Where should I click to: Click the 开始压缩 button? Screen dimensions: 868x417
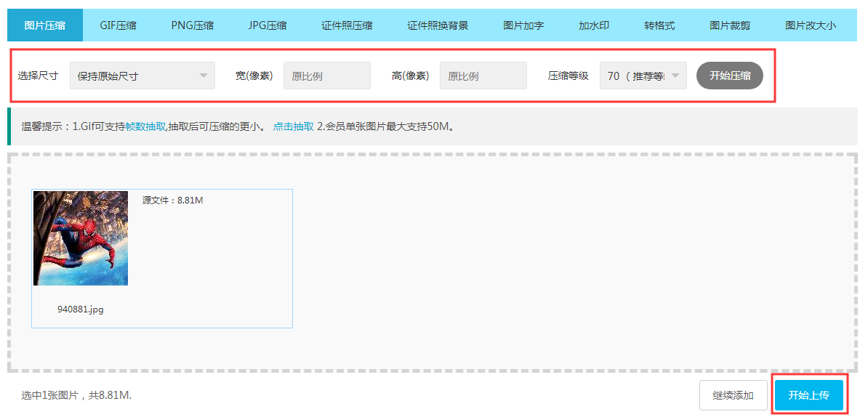(x=730, y=76)
